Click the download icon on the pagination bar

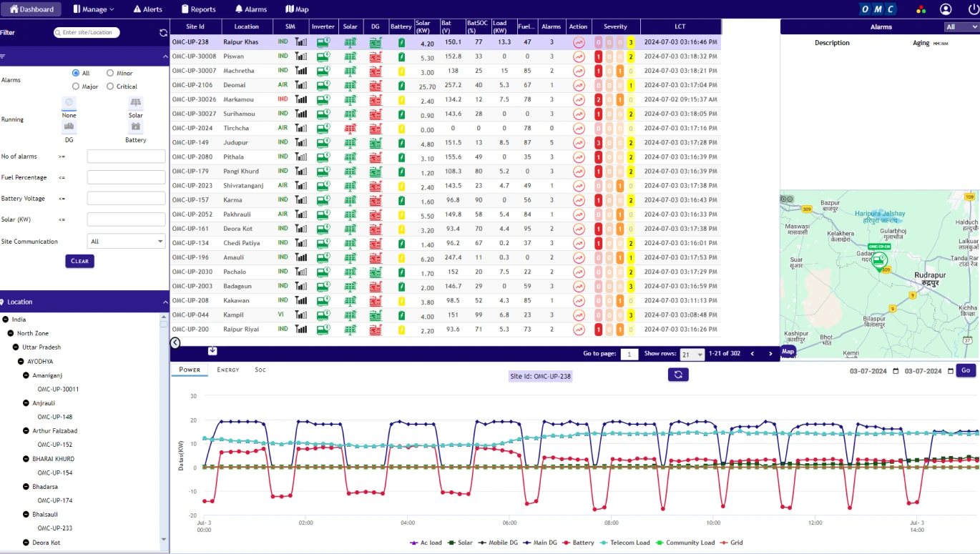[x=212, y=351]
